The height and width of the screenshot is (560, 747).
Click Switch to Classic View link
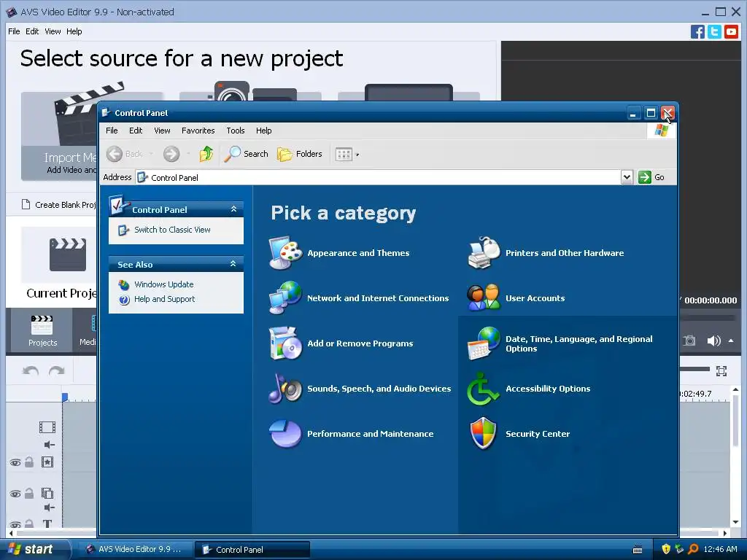pos(172,230)
